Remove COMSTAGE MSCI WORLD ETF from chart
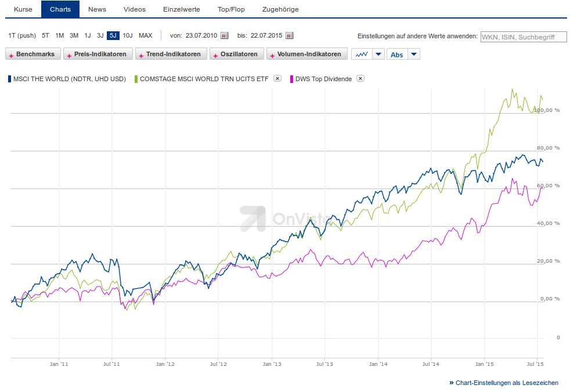 pyautogui.click(x=277, y=79)
